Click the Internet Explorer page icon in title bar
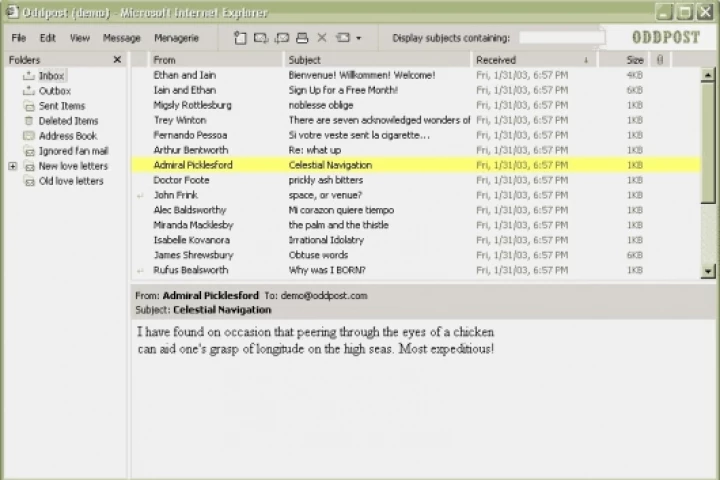Screen dimensions: 720x480 click(11, 11)
